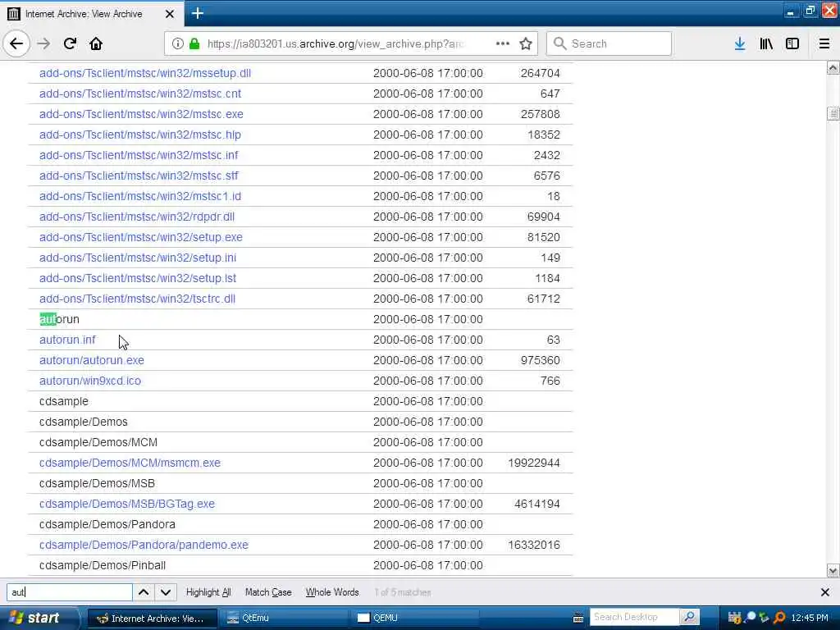
Task: Open mstsc.inf file link
Action: coord(138,155)
